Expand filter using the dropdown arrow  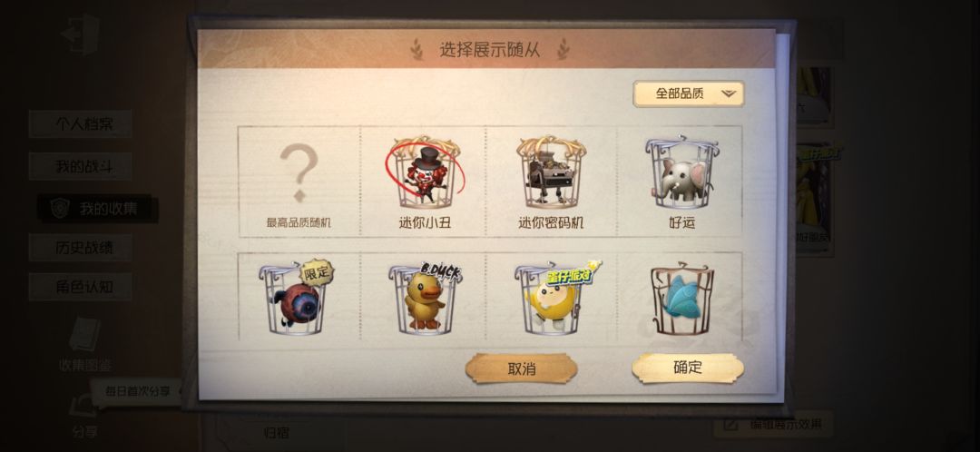pyautogui.click(x=728, y=94)
